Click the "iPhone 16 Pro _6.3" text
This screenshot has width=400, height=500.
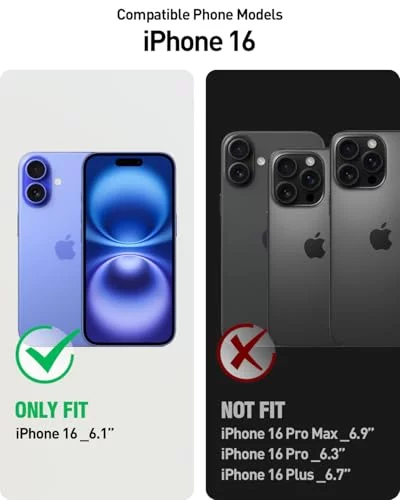tap(283, 454)
